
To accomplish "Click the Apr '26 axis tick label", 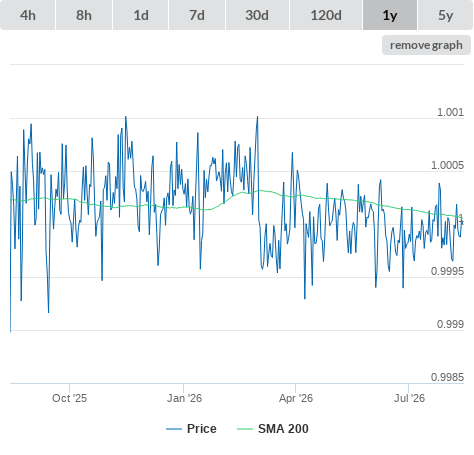I will click(x=296, y=398).
